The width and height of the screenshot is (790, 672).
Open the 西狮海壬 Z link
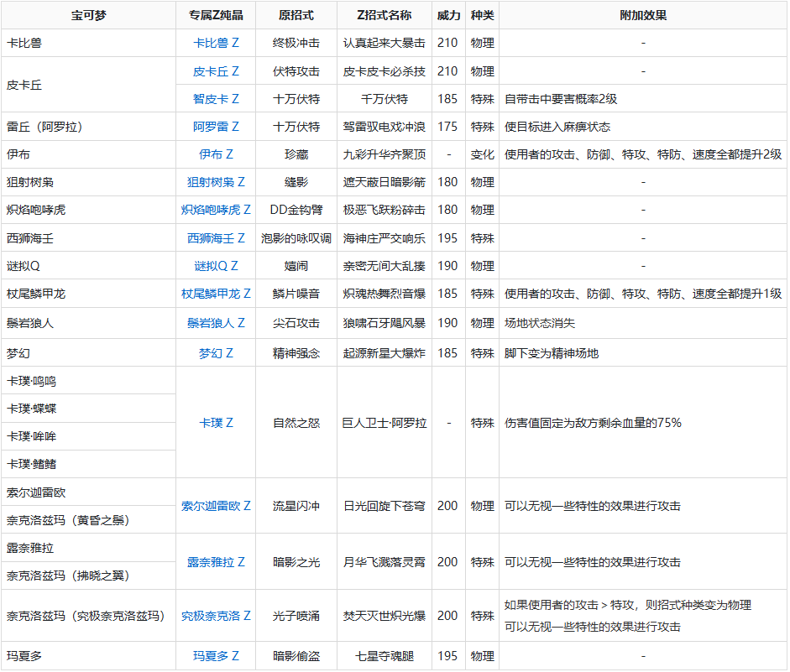tap(216, 238)
